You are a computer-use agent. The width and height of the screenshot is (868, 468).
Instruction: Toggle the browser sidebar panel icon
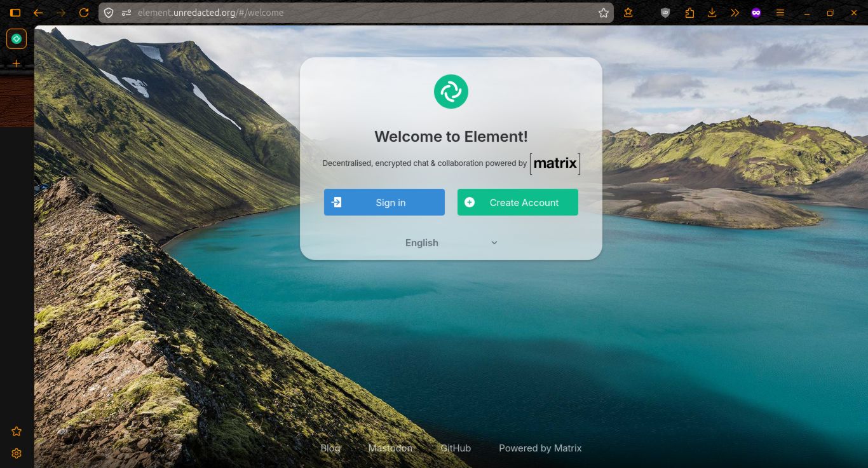pos(15,13)
